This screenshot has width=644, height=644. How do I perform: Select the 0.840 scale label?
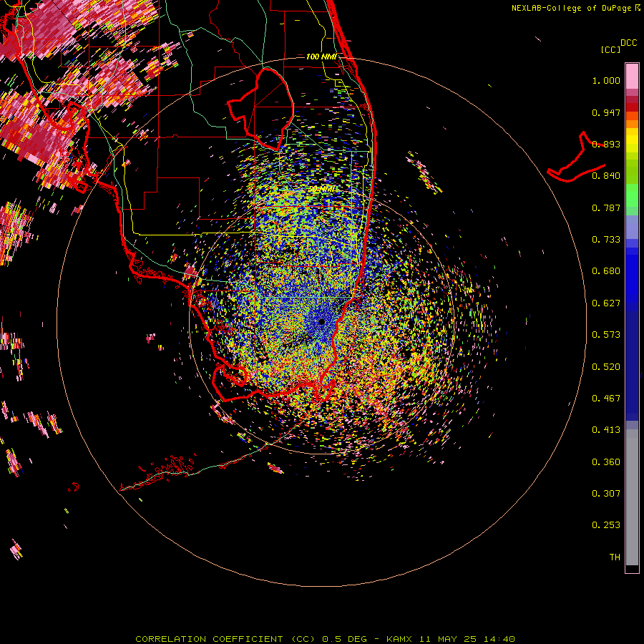pyautogui.click(x=606, y=176)
